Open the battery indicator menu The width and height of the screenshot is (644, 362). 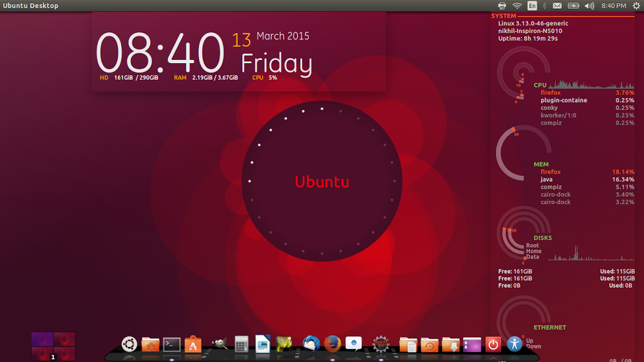point(574,6)
